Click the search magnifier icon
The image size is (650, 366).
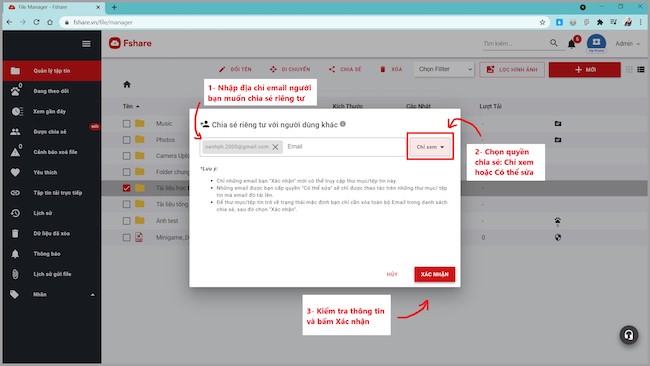[554, 43]
